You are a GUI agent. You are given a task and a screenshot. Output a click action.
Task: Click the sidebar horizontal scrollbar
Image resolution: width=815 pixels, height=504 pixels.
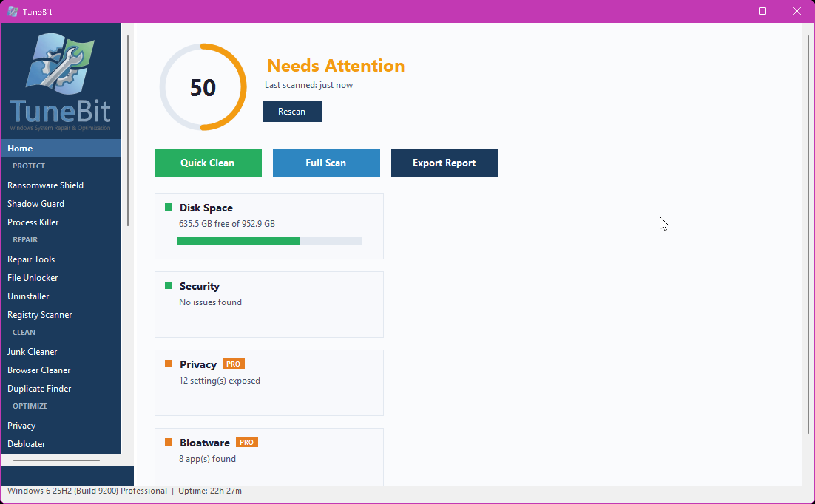click(x=57, y=460)
